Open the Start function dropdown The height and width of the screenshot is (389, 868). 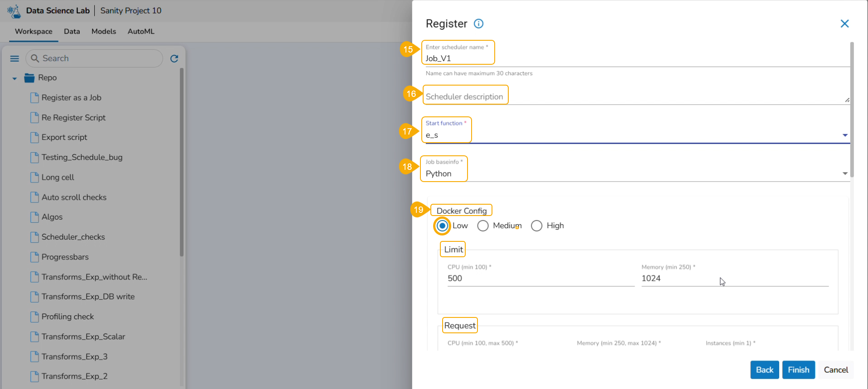pos(844,135)
